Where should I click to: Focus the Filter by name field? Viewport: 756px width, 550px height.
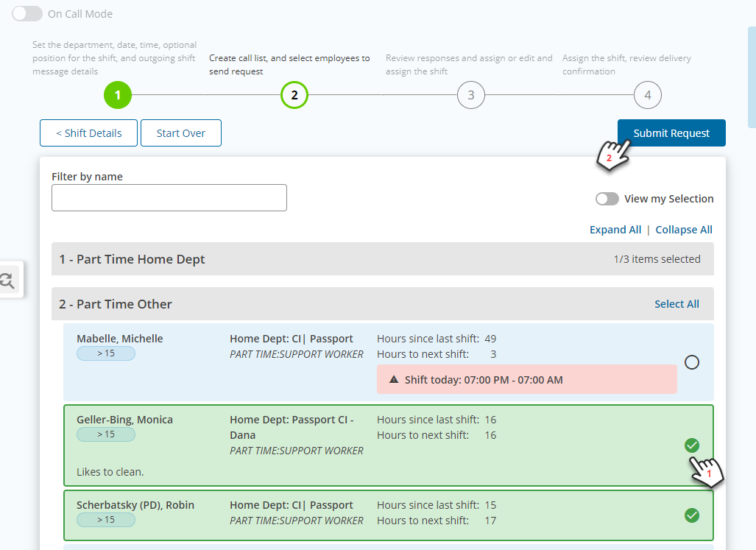[x=169, y=197]
